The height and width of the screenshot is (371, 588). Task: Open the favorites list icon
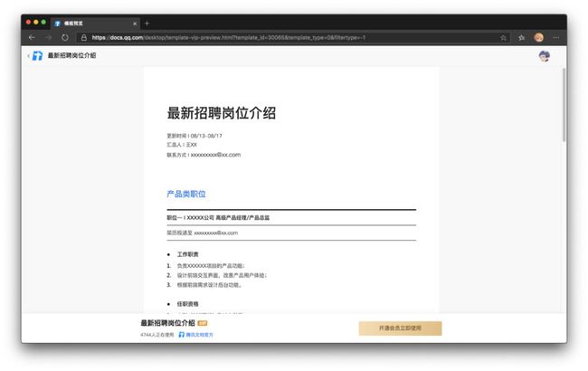[521, 37]
